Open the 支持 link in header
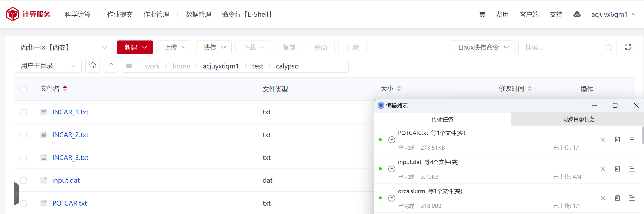The width and height of the screenshot is (644, 214). coord(556,14)
